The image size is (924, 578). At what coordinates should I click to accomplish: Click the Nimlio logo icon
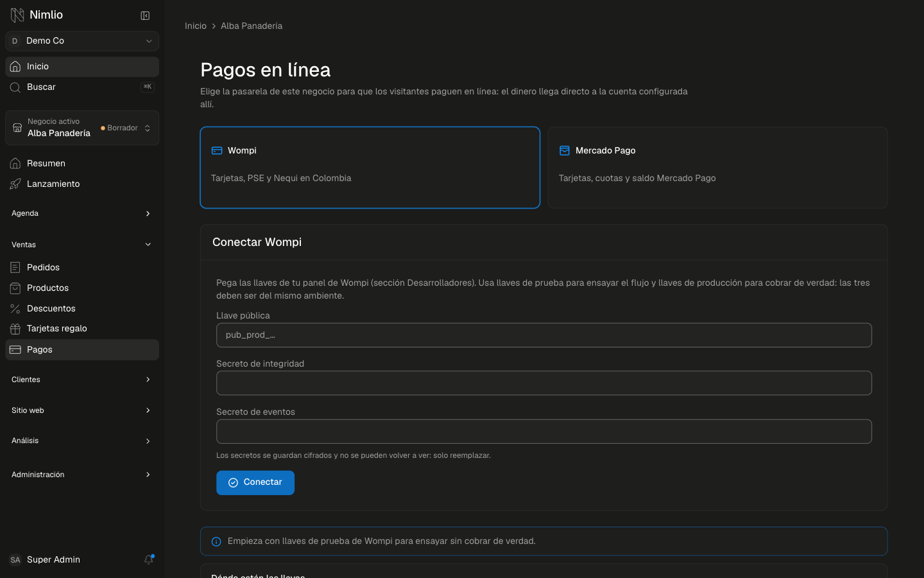pos(17,15)
